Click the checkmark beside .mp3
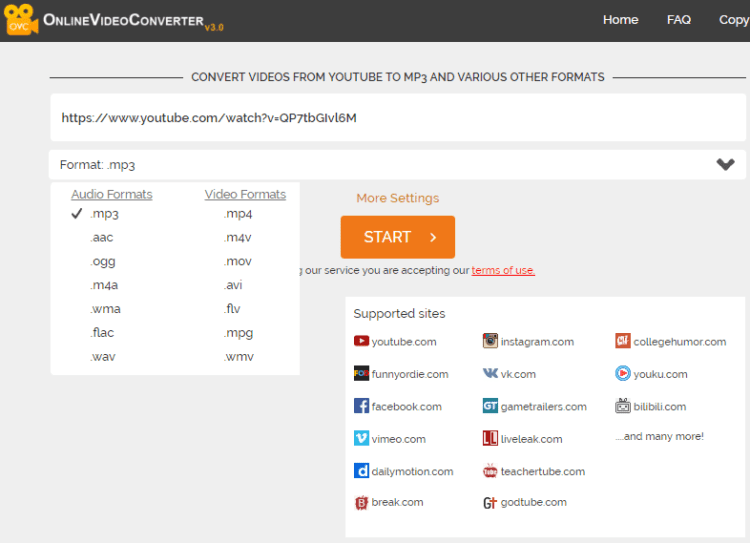The image size is (750, 543). (x=77, y=213)
